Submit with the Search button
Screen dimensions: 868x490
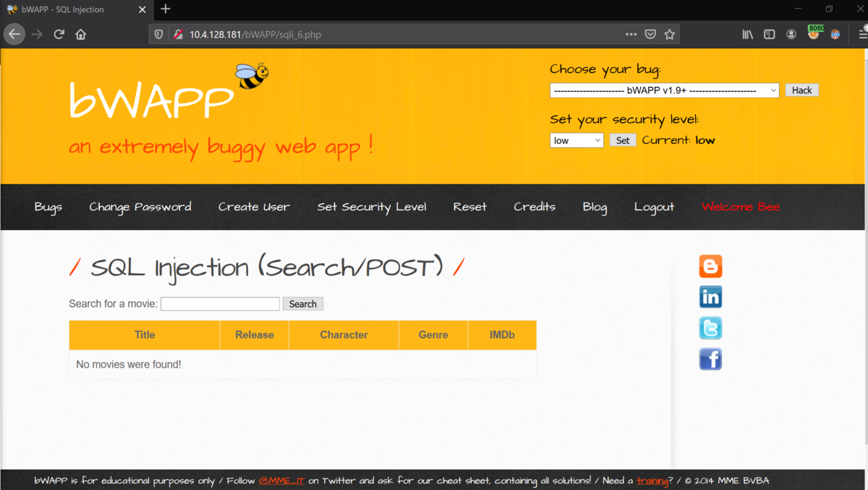pyautogui.click(x=302, y=304)
